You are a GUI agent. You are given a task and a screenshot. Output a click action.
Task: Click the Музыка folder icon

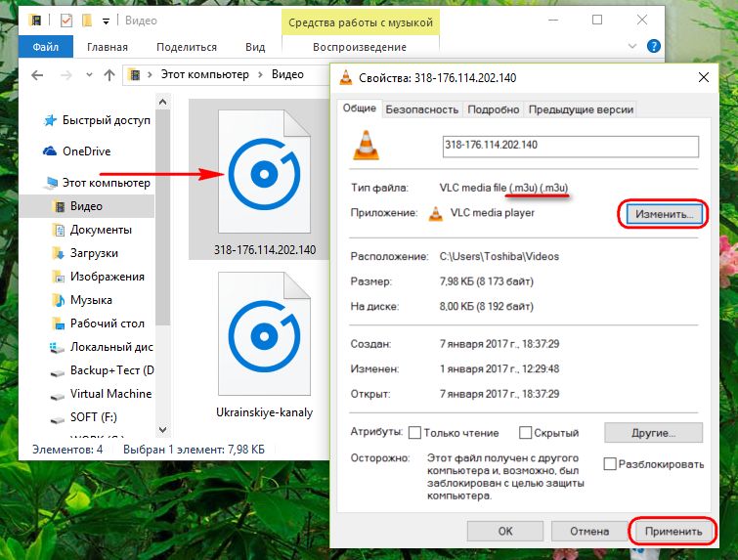[59, 300]
